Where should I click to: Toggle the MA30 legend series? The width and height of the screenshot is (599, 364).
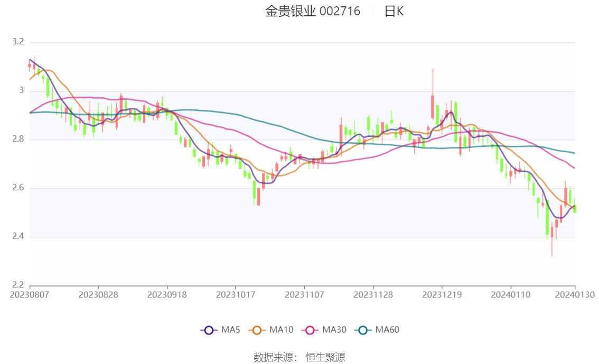(x=324, y=330)
